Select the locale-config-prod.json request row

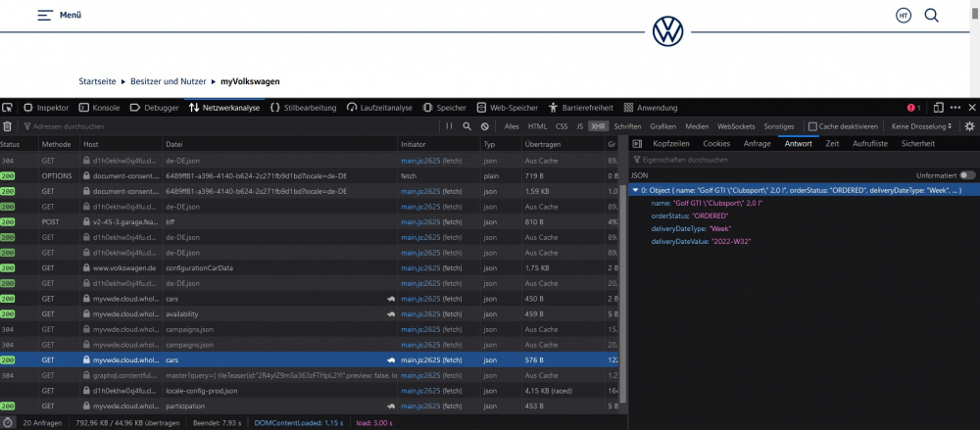[x=310, y=391]
